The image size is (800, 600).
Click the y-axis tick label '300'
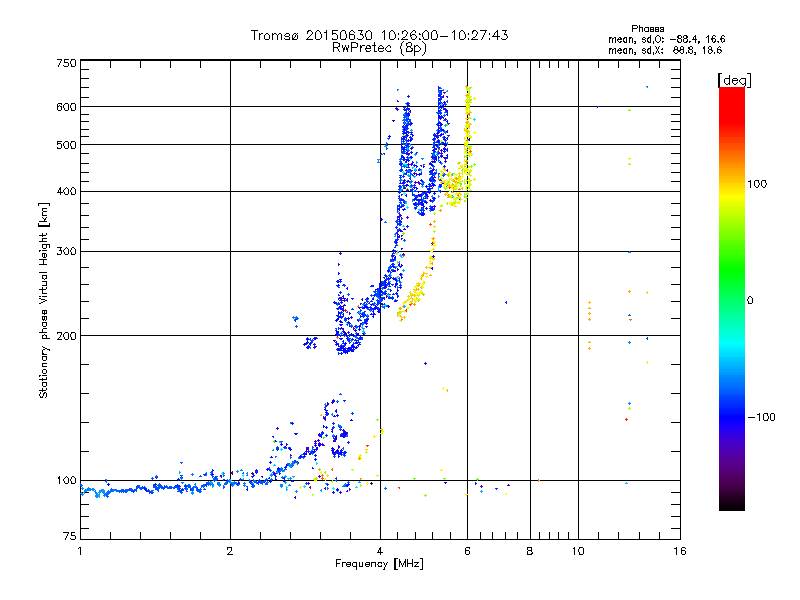tap(66, 252)
